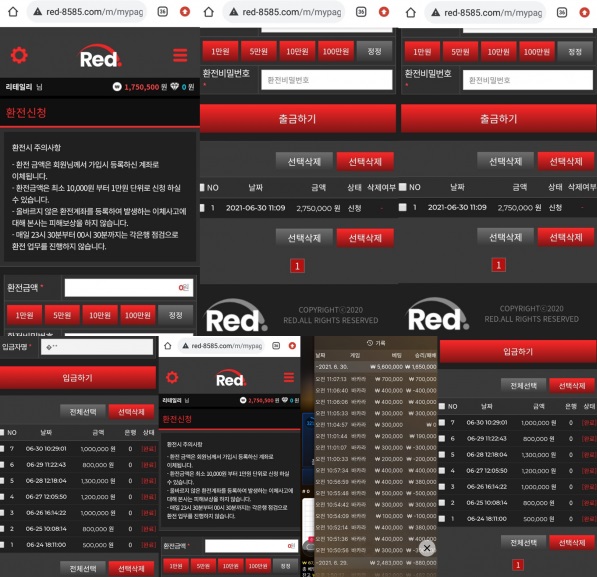
Task: Open the tab counter in the top-left screenshot
Action: 163,12
